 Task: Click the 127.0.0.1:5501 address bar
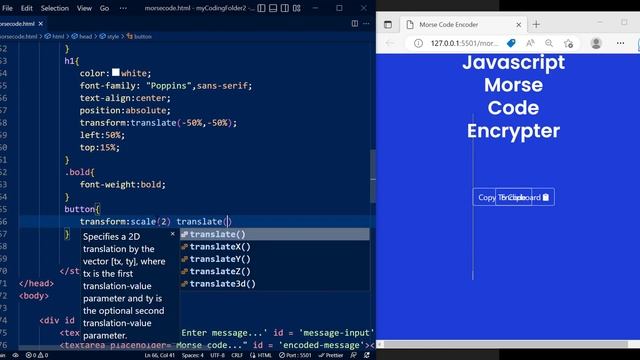tap(464, 43)
